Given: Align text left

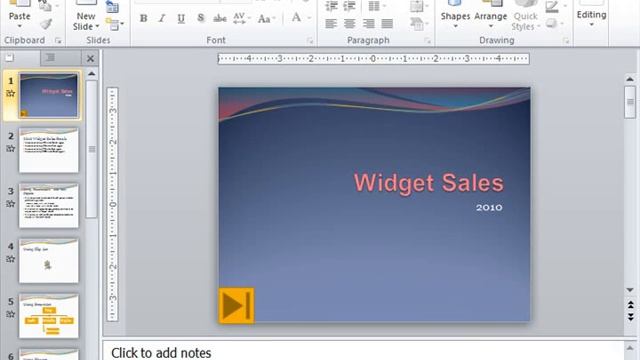Looking at the screenshot, I should 331,24.
